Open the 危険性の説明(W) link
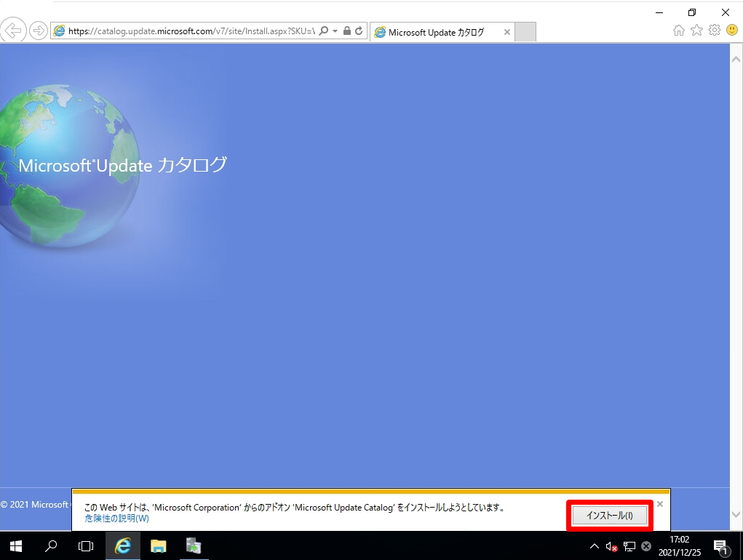743x560 pixels. (x=116, y=519)
